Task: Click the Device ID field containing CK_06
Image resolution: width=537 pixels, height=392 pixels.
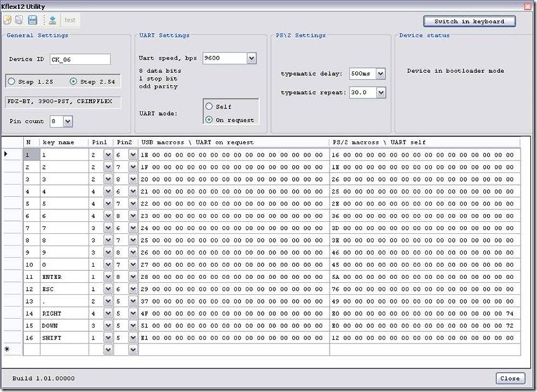Action: [80, 59]
